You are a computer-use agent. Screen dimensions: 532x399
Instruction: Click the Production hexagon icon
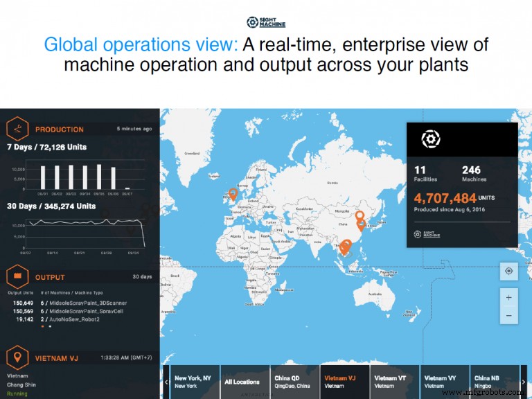17,129
